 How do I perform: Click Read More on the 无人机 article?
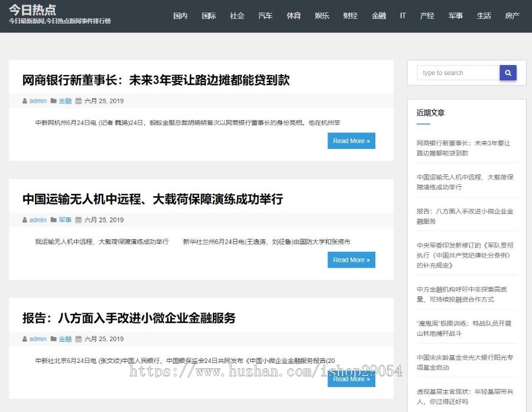[x=351, y=259]
